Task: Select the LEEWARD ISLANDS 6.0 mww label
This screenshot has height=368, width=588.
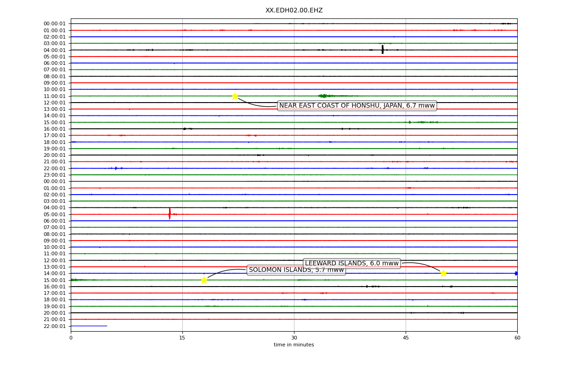Action: point(352,264)
